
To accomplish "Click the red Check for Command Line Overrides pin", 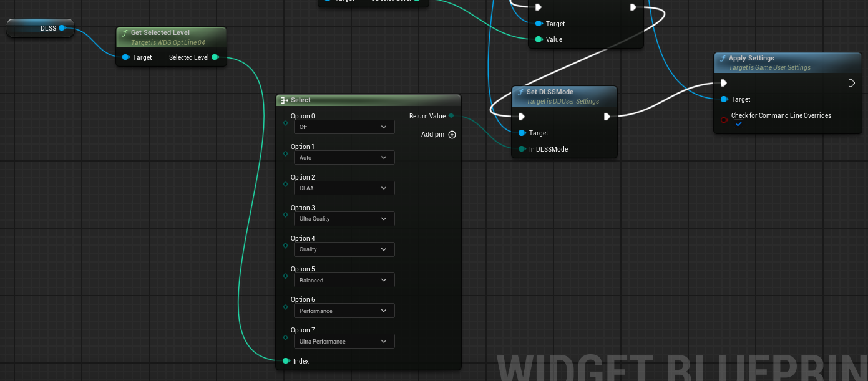I will (724, 120).
